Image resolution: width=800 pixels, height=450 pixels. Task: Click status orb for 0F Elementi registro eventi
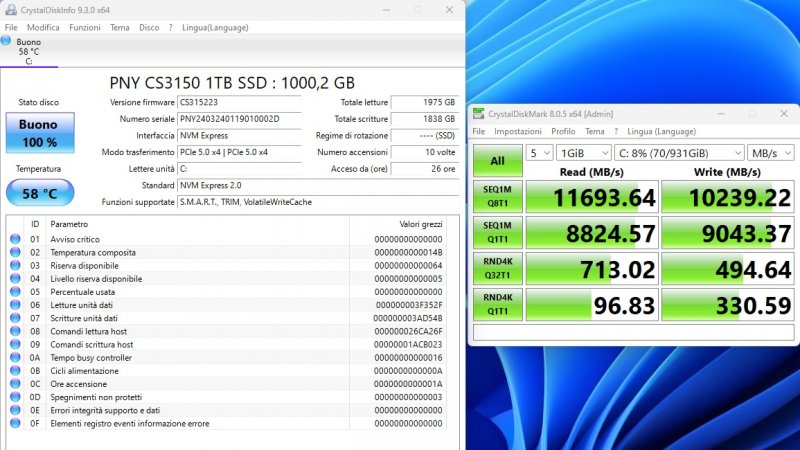coord(15,423)
